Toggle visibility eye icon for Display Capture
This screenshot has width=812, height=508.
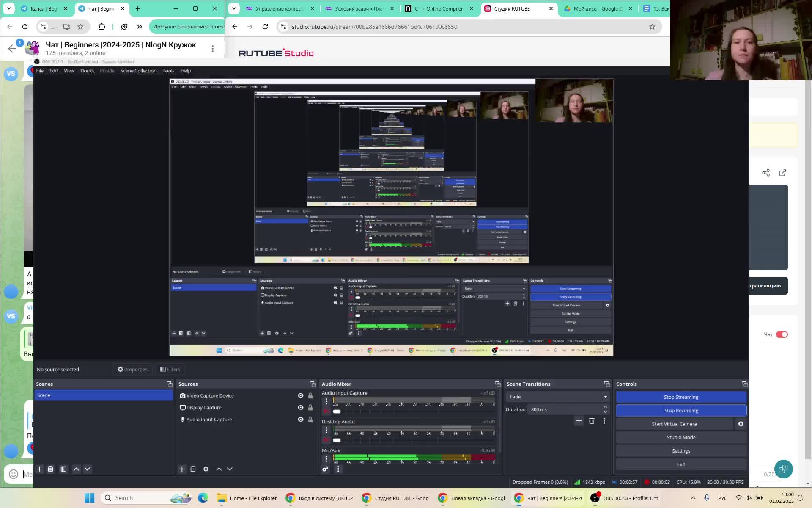click(300, 407)
